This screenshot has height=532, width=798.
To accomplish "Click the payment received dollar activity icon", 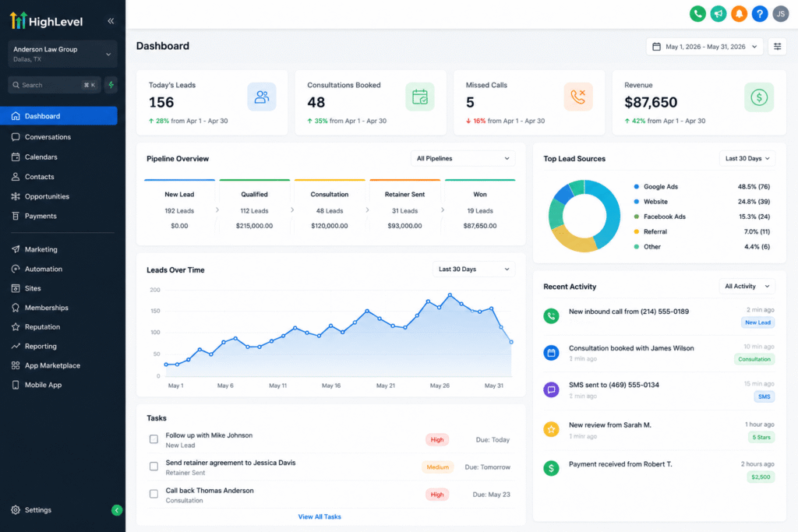I will coord(551,468).
